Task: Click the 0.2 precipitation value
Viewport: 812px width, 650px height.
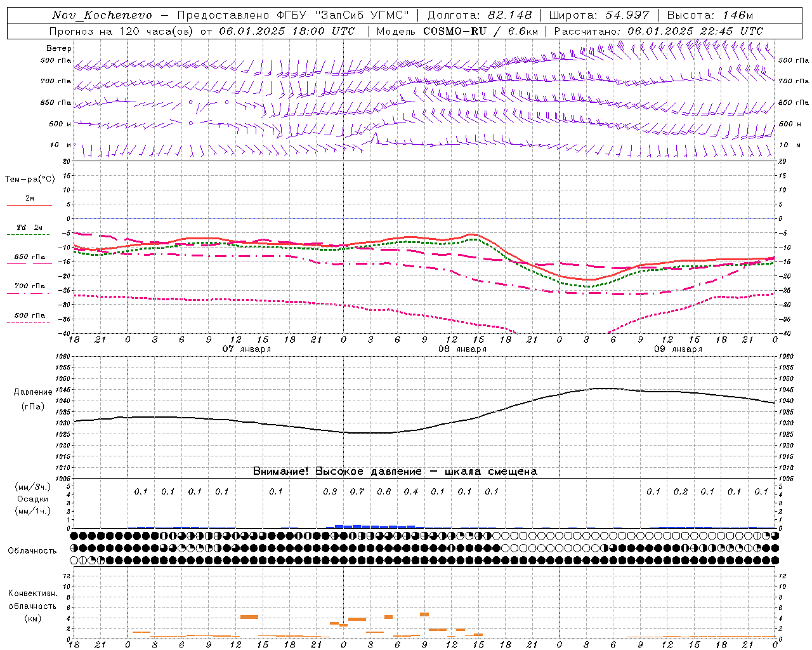Action: pos(681,492)
